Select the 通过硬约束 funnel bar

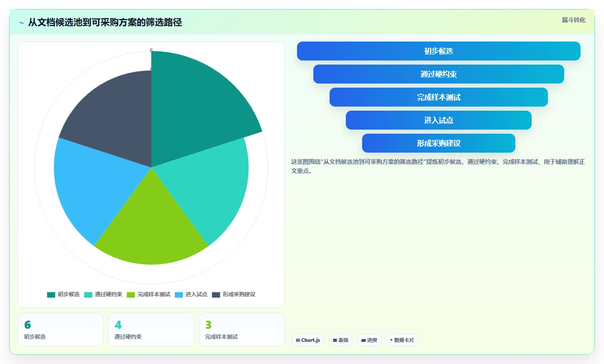439,74
